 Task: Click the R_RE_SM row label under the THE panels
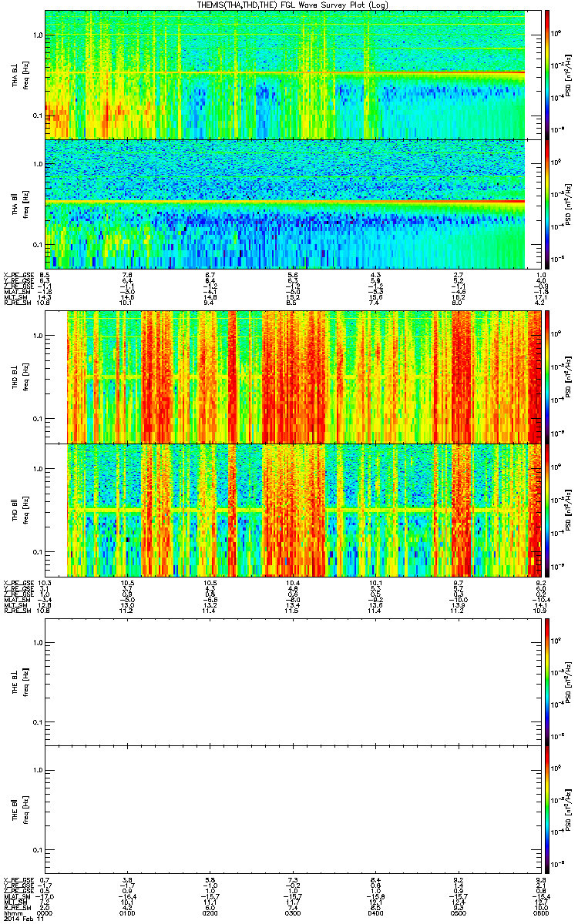coord(16,908)
